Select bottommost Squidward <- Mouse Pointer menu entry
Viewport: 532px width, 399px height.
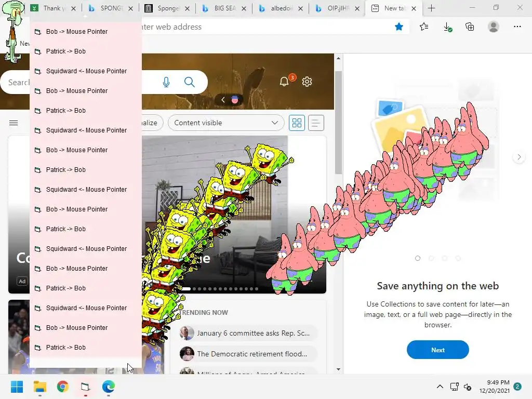click(x=86, y=308)
